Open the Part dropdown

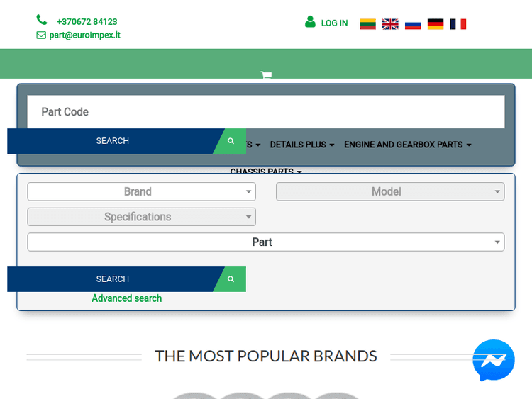pyautogui.click(x=265, y=242)
